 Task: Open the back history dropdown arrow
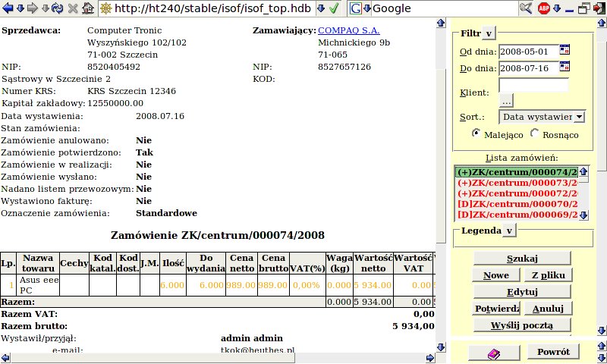click(x=20, y=8)
